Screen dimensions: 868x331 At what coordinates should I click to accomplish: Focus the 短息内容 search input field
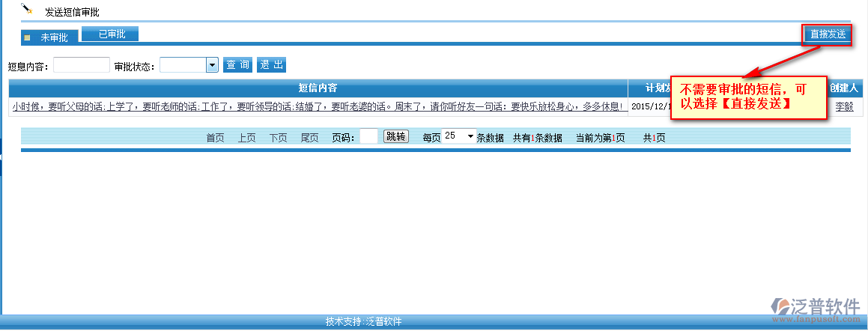coord(82,65)
